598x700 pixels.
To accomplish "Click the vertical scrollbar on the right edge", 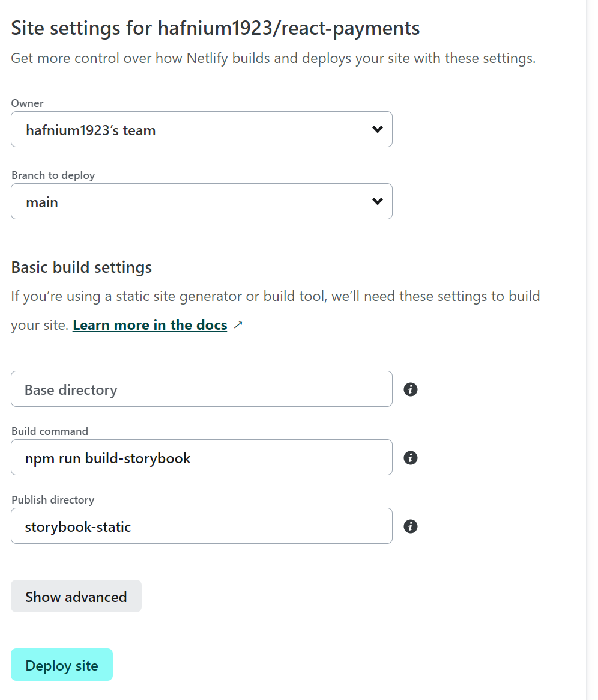I will [591, 348].
